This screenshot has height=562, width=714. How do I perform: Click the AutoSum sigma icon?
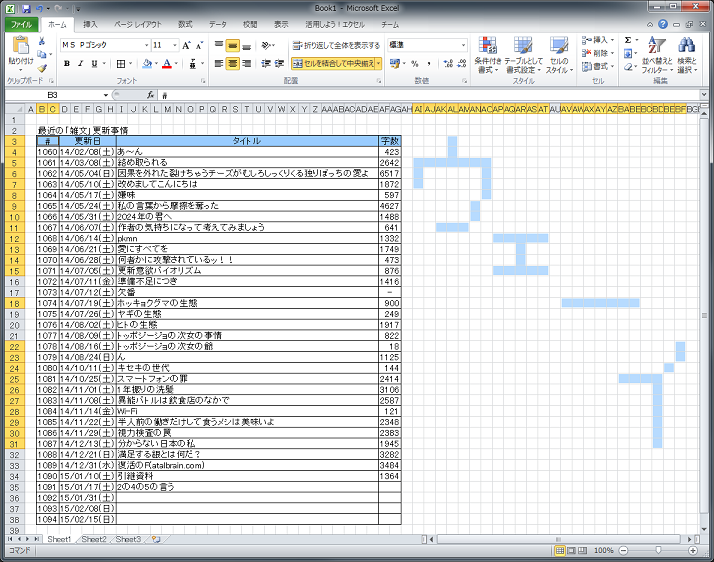(628, 40)
